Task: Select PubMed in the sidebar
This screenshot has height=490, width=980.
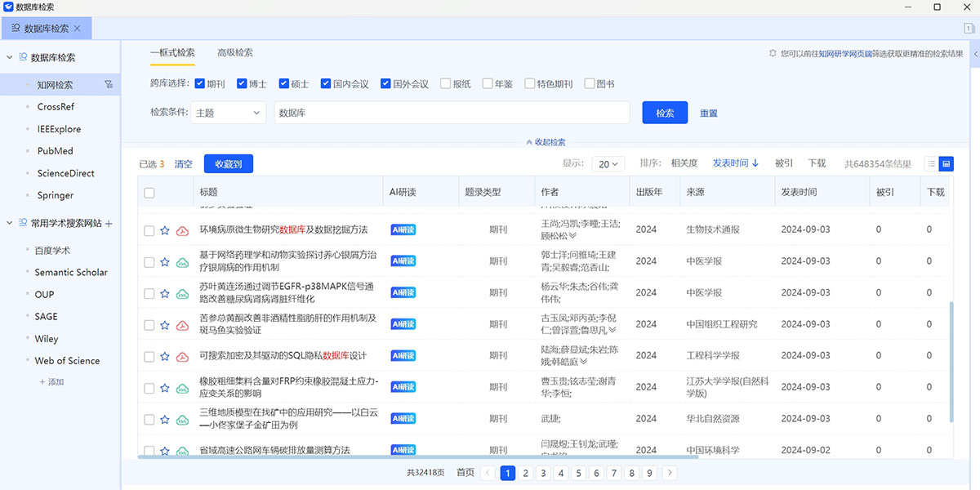Action: pyautogui.click(x=55, y=151)
